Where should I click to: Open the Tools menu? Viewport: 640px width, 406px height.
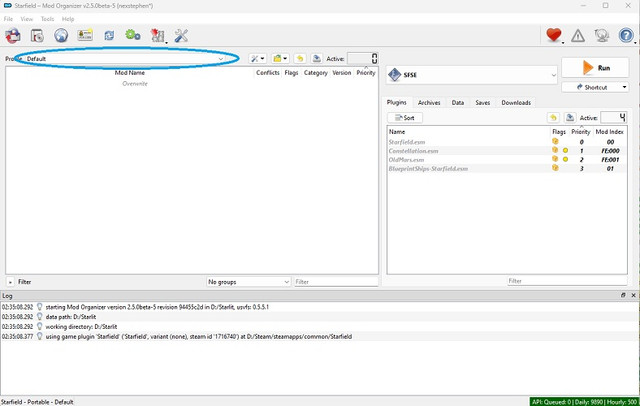(47, 19)
